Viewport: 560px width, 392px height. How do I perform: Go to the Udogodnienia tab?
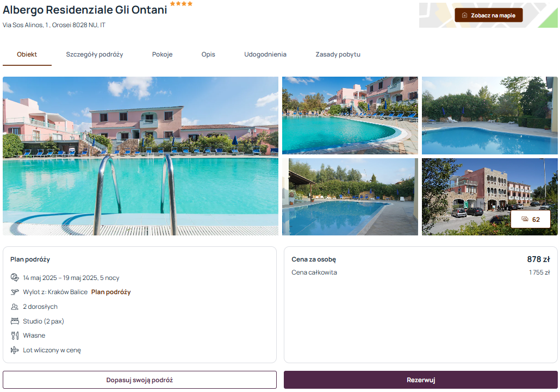(x=265, y=54)
